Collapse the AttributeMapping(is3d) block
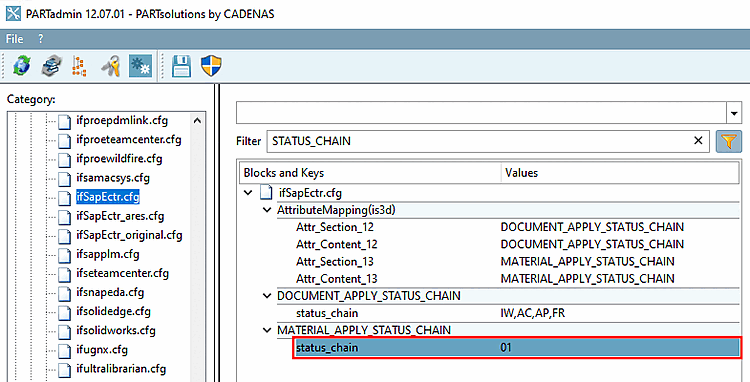This screenshot has height=382, width=750. pyautogui.click(x=267, y=210)
